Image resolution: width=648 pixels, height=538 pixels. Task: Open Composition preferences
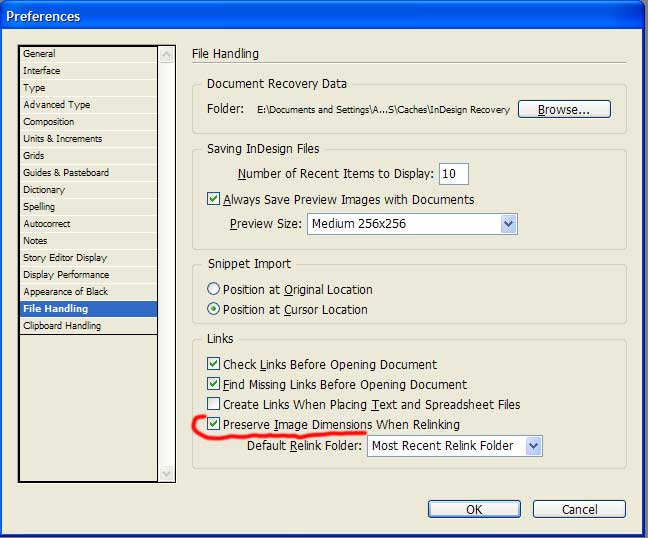click(88, 121)
